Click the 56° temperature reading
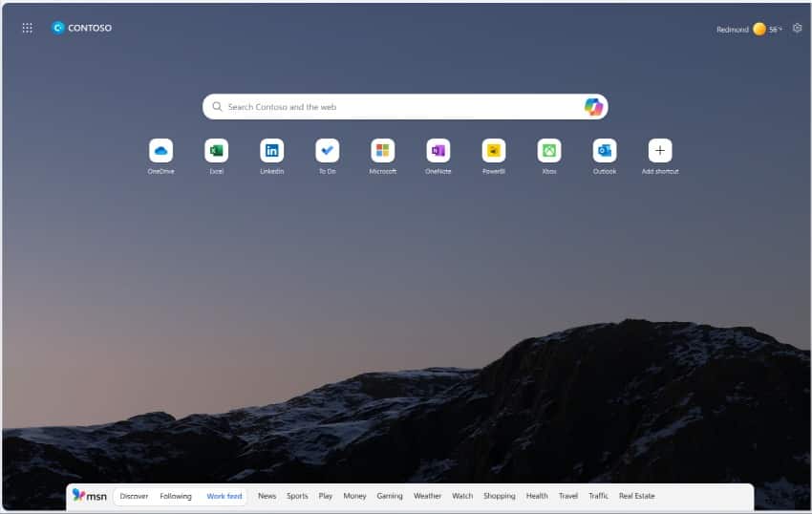This screenshot has width=812, height=514. pyautogui.click(x=776, y=30)
